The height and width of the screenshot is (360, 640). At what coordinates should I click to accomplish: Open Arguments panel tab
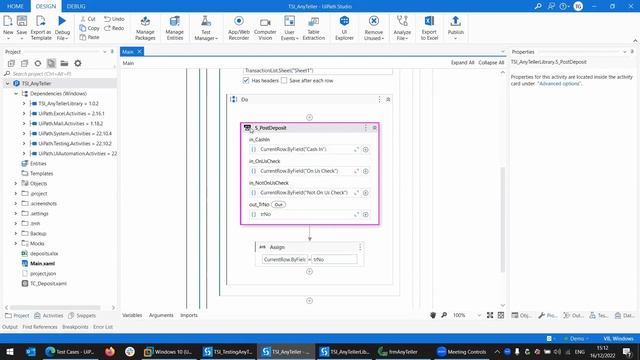point(161,315)
